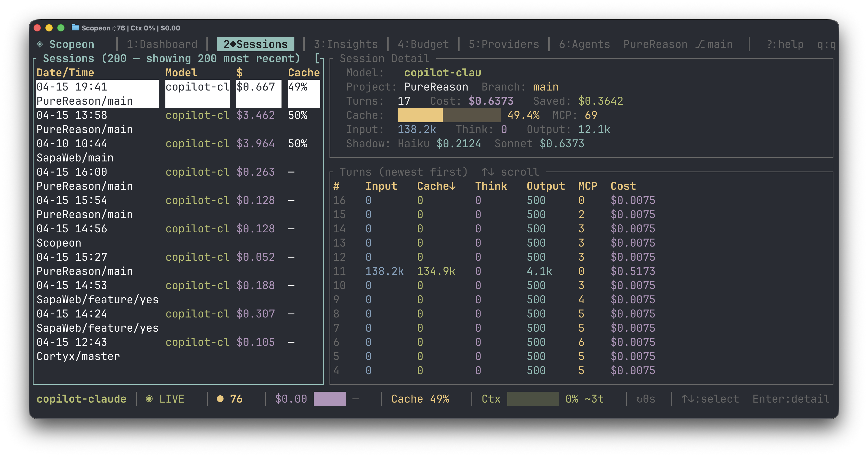Click the purple budget bar swatch
The image size is (868, 457).
pyautogui.click(x=329, y=399)
